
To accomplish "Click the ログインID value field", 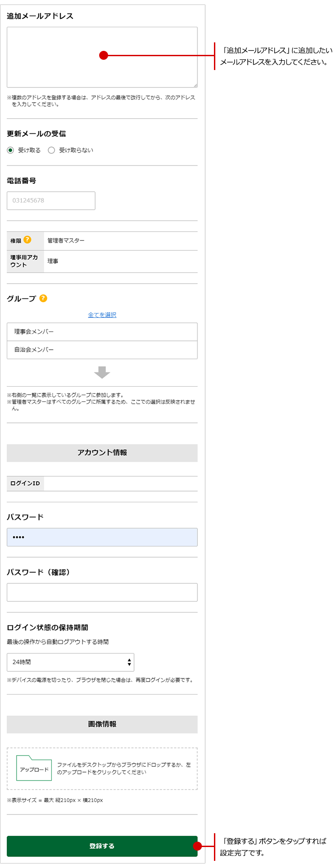I will 120,484.
